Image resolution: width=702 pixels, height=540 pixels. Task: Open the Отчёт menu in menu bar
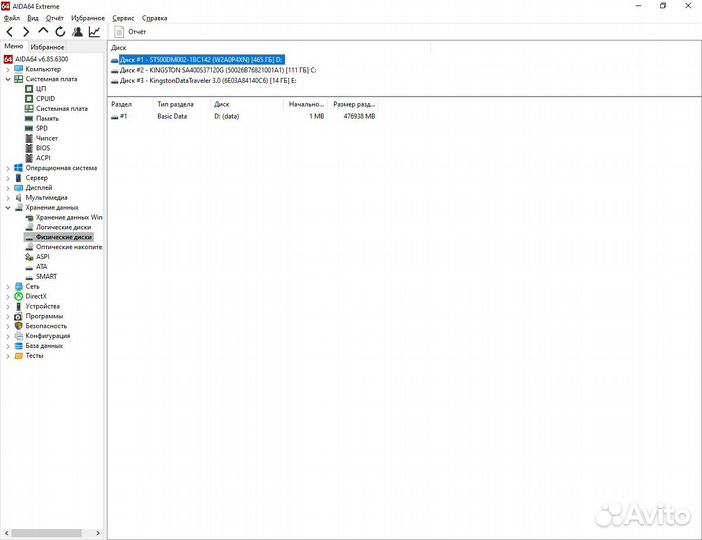[55, 18]
